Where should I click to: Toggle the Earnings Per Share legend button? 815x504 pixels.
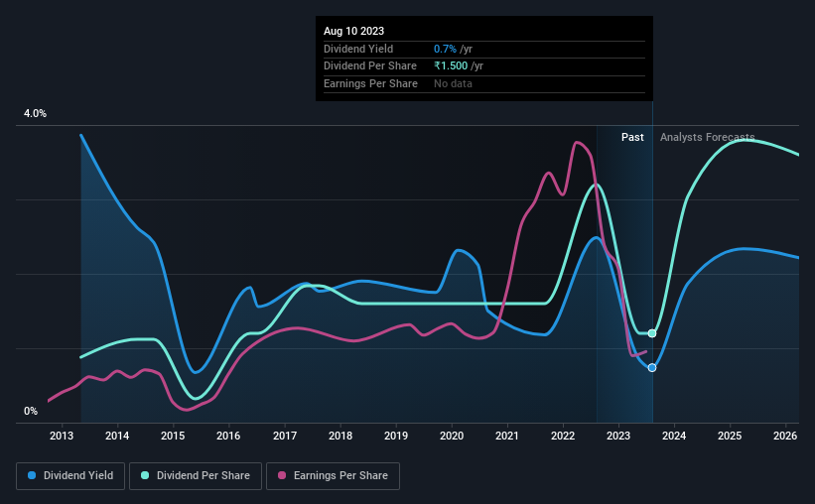[334, 476]
